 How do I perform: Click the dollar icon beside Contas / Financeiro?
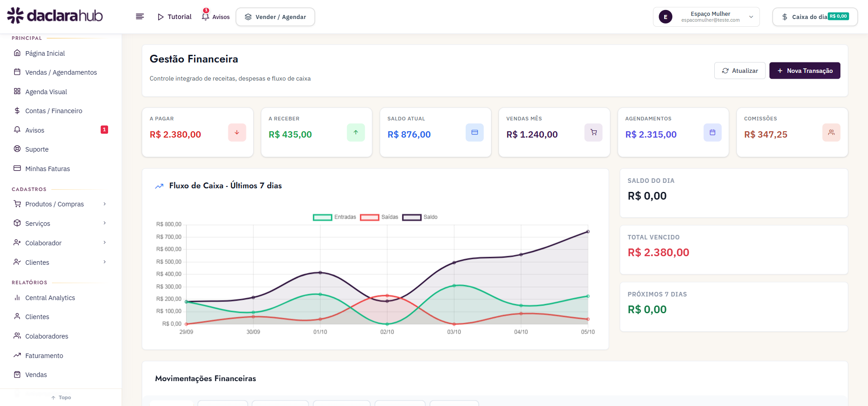pos(17,110)
